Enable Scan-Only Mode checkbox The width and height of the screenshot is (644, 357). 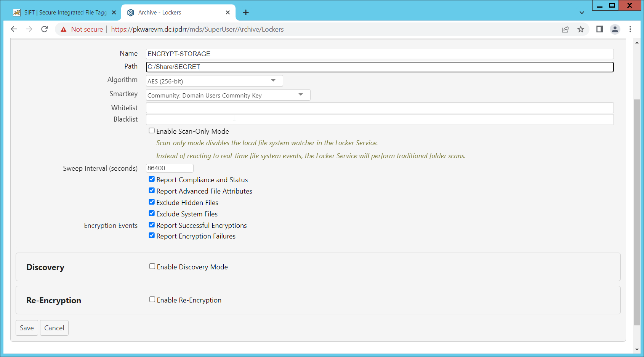(152, 131)
